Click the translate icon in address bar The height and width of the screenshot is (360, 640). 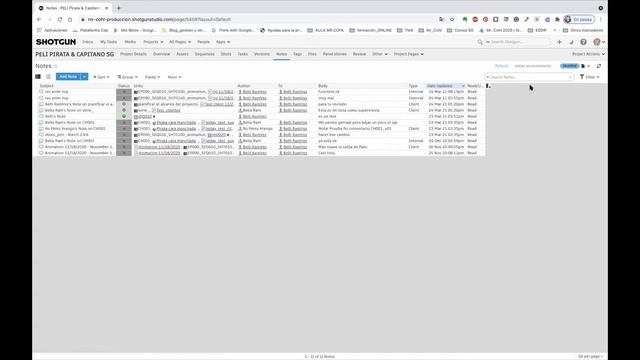tap(442, 19)
